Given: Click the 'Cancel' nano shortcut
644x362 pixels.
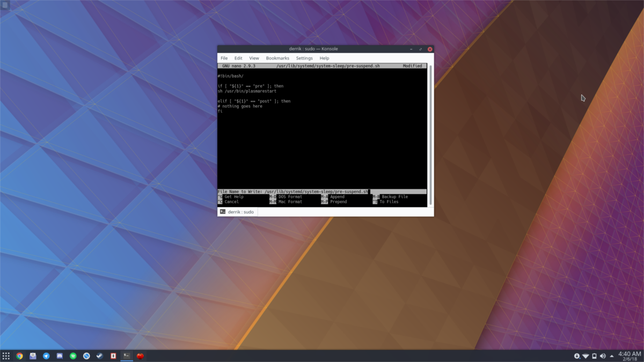Looking at the screenshot, I should tap(228, 202).
